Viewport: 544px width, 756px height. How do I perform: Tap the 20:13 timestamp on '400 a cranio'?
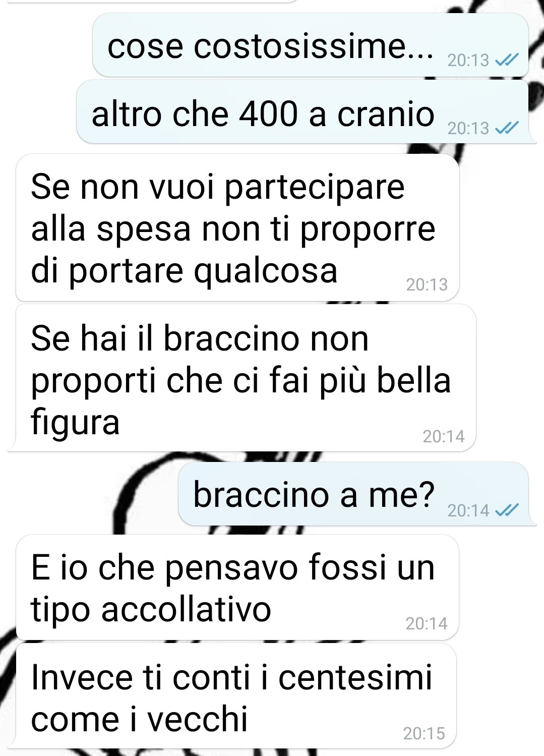point(468,129)
